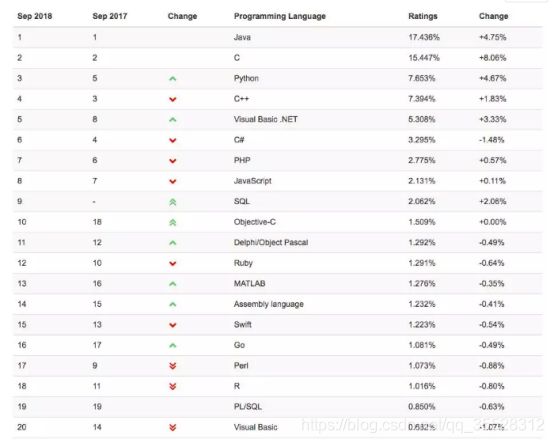Click the red down arrow beside C++

(172, 99)
